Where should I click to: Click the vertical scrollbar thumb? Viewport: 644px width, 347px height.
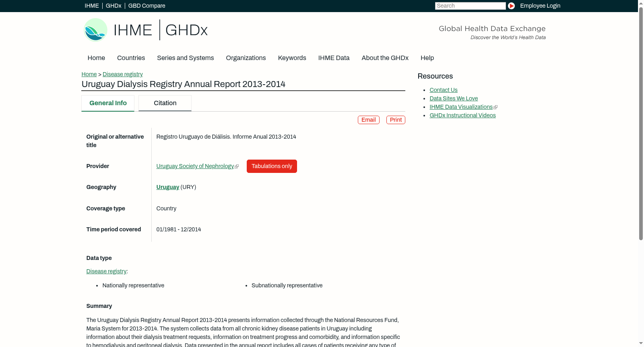pos(641,123)
